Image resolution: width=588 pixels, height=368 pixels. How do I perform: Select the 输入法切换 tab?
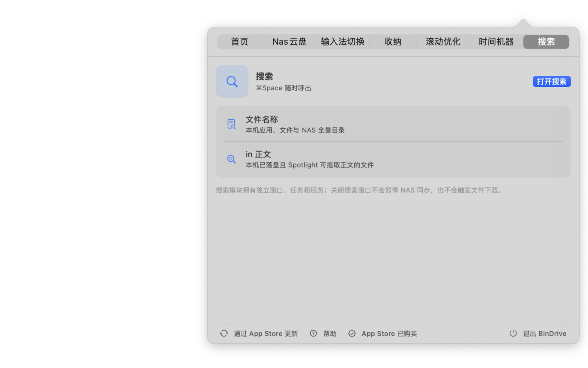[343, 42]
